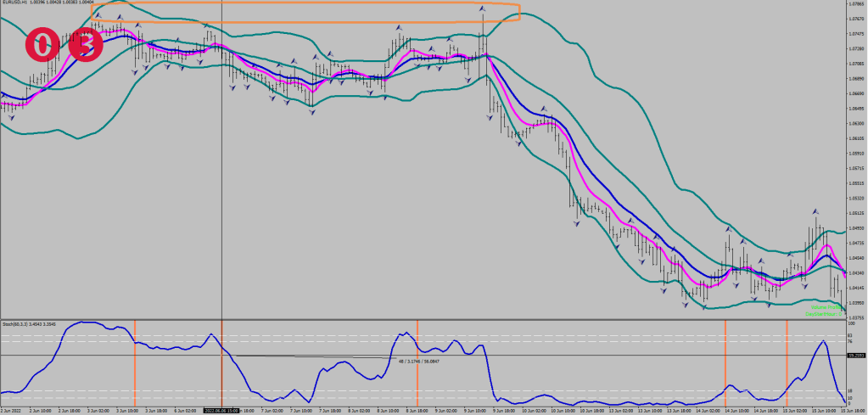Select the orange vertical line near 15 Jun 02:00
The width and height of the screenshot is (868, 415).
tap(787, 365)
